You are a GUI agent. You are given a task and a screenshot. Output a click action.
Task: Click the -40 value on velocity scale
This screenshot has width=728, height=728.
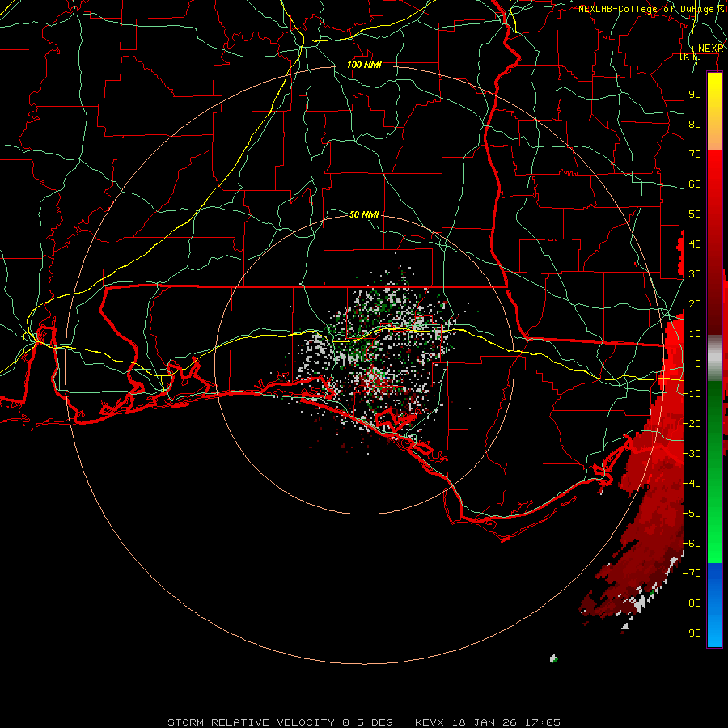click(692, 484)
